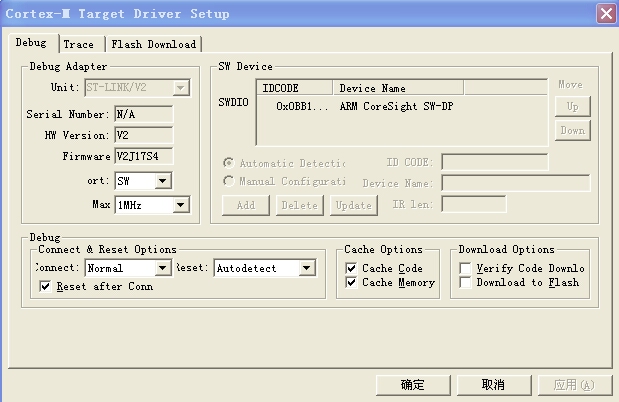The image size is (619, 402).
Task: Click the Delete button
Action: (x=300, y=205)
